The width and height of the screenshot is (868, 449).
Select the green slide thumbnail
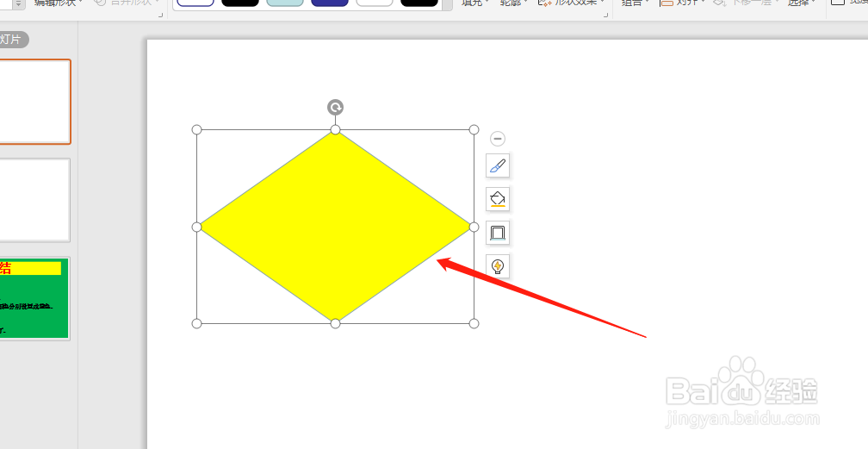(34, 298)
